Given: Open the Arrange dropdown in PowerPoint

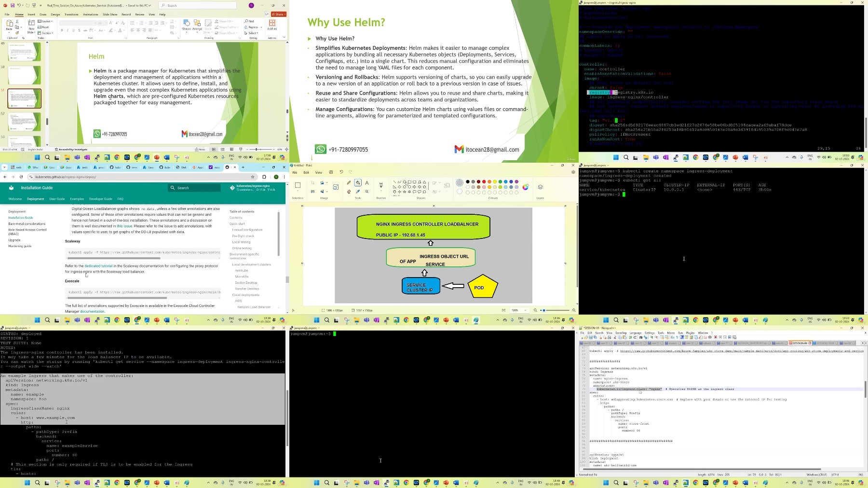Looking at the screenshot, I should coord(197,26).
